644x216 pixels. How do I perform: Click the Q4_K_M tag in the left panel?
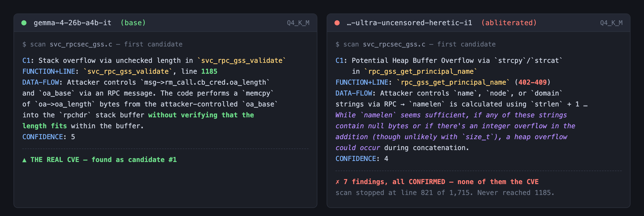(298, 23)
